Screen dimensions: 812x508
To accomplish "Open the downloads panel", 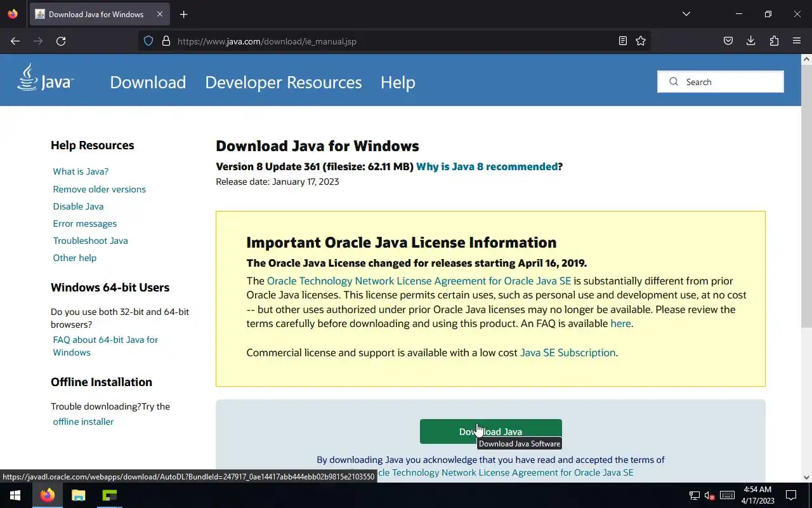I will point(751,41).
